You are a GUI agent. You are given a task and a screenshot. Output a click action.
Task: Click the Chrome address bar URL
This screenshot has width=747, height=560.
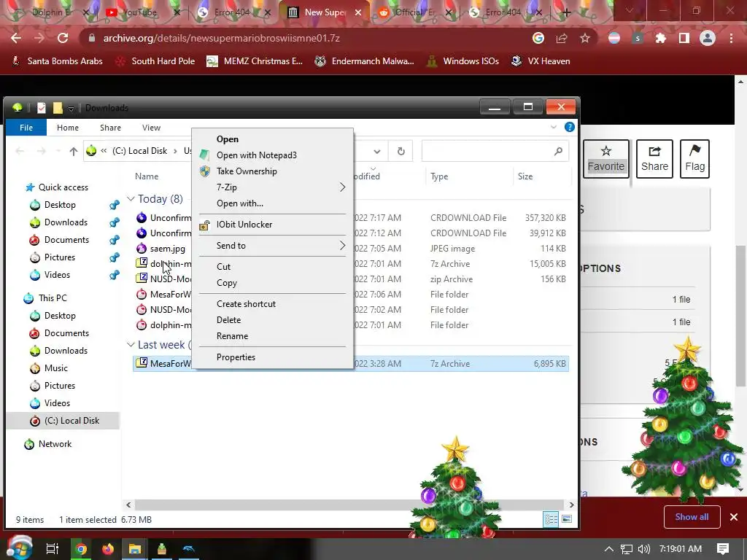(x=222, y=38)
